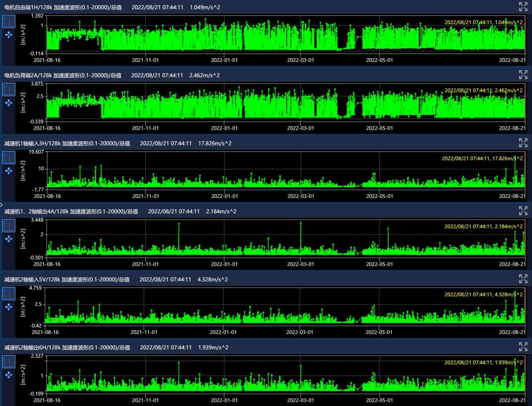532x406 pixels.
Task: Toggle the cursor mode on 电机自由端1H chart
Action: tap(9, 22)
